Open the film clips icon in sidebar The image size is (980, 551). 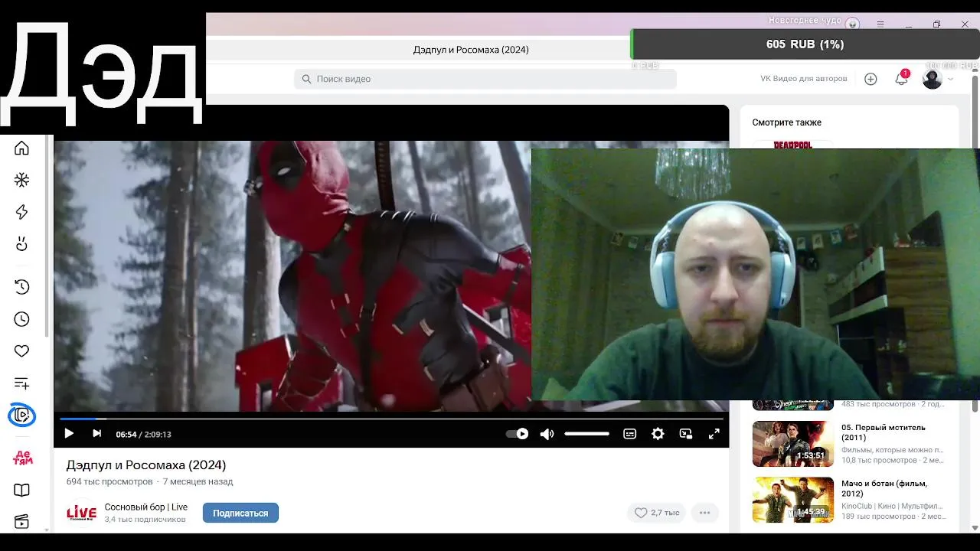click(21, 522)
